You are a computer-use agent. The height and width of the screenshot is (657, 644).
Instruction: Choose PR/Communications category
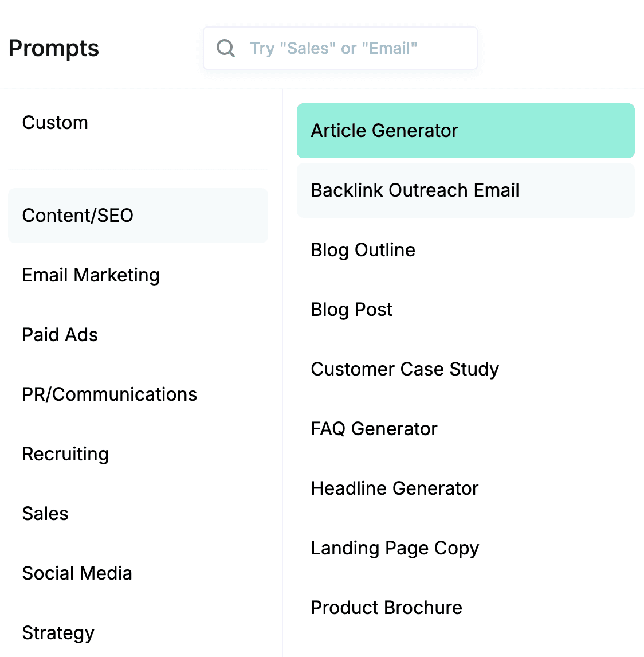coord(109,394)
